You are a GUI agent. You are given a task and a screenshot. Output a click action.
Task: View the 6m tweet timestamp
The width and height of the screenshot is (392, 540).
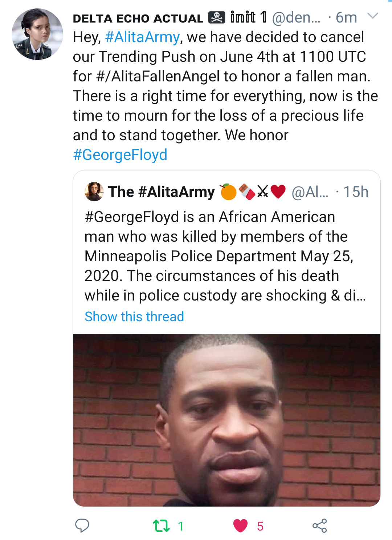346,17
